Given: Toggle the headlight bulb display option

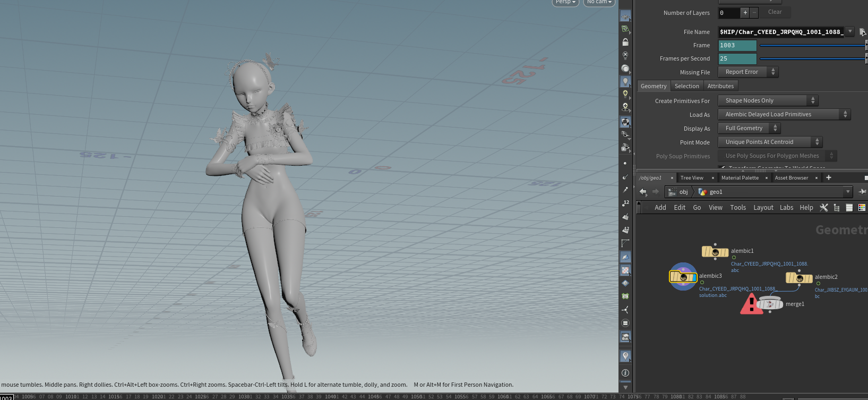Looking at the screenshot, I should click(625, 82).
